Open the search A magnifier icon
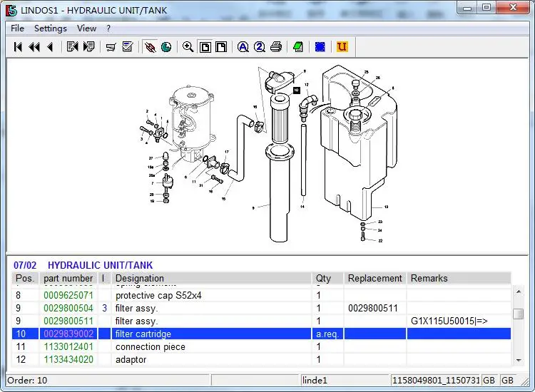Image resolution: width=535 pixels, height=392 pixels. (243, 47)
